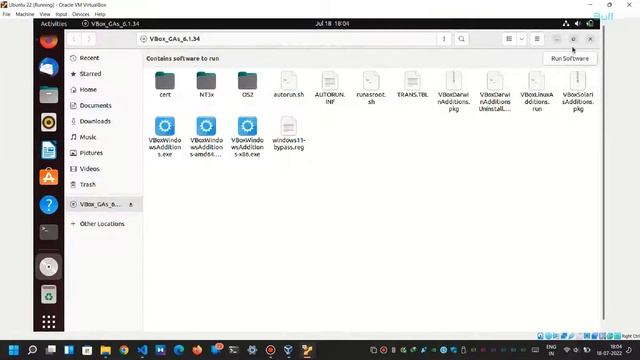Open network status indicator
The width and height of the screenshot is (640, 360).
point(566,24)
